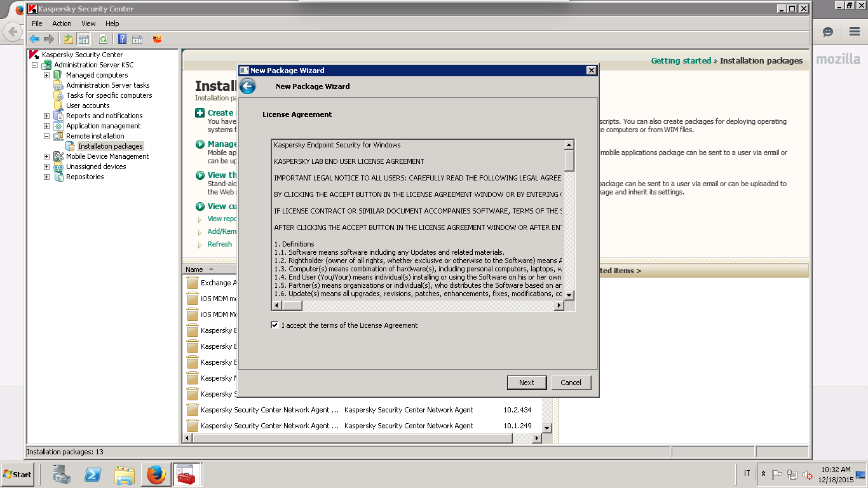Expand the Repositories tree node
The height and width of the screenshot is (488, 868).
[x=46, y=177]
